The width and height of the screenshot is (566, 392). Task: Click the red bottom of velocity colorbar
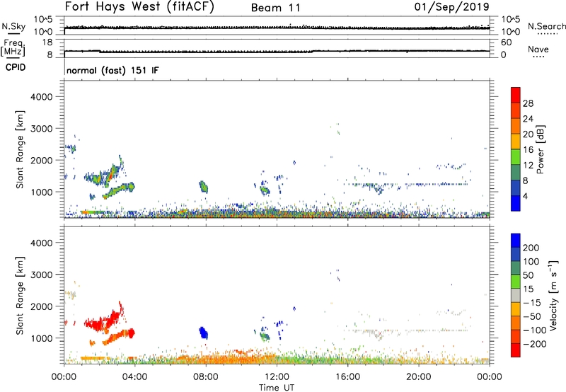click(516, 350)
